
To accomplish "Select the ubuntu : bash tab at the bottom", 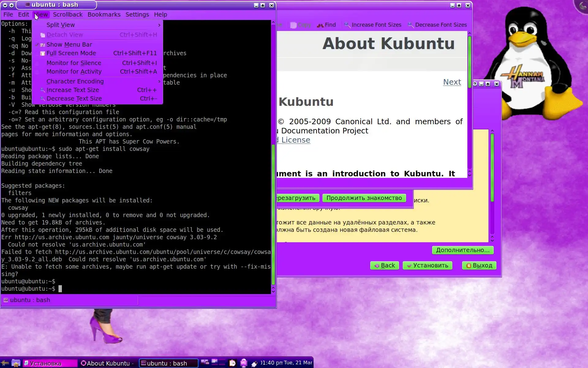I will click(30, 300).
